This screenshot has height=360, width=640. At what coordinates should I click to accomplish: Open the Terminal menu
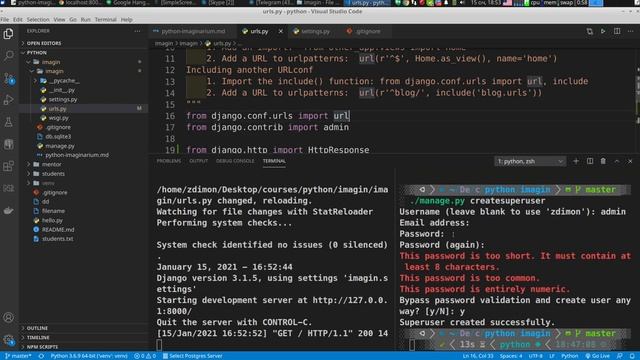(105, 19)
